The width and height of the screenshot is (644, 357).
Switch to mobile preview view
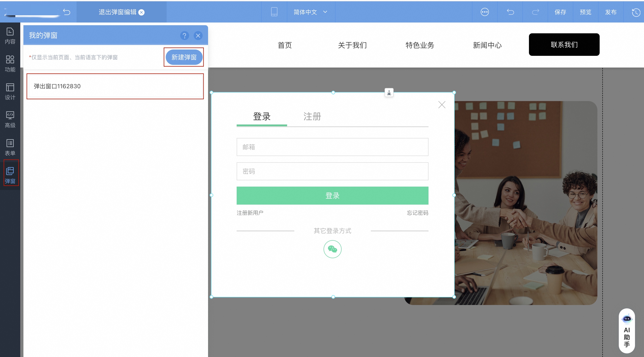(x=274, y=12)
